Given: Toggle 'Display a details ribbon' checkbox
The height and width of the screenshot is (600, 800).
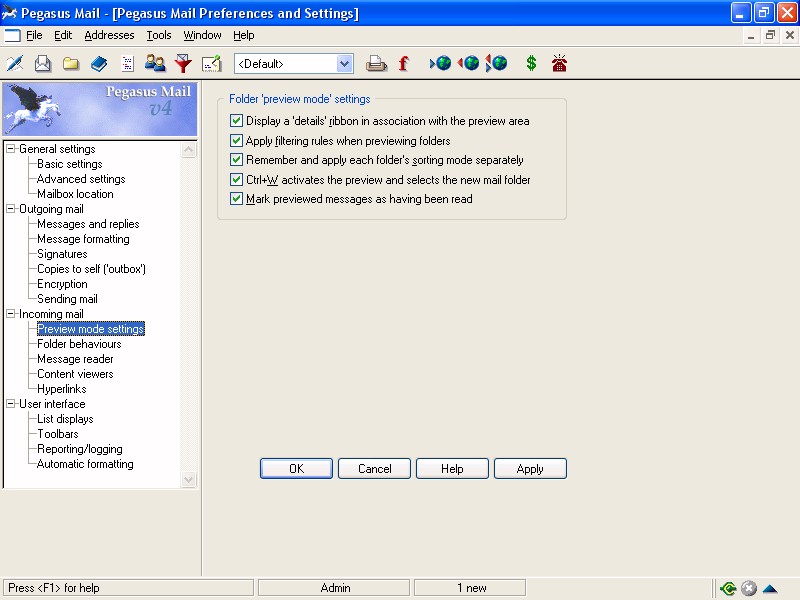Looking at the screenshot, I should pyautogui.click(x=236, y=121).
